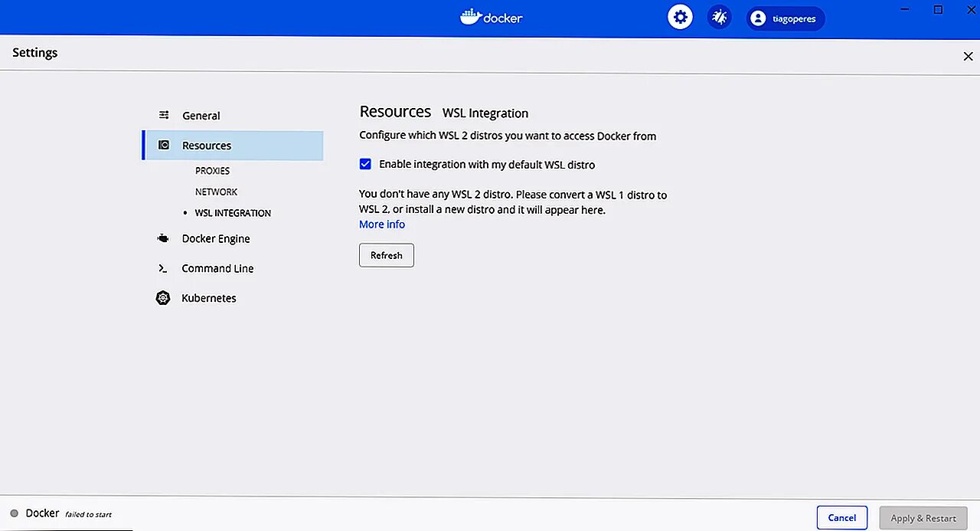Click the Resources camera-style icon

[x=164, y=145]
